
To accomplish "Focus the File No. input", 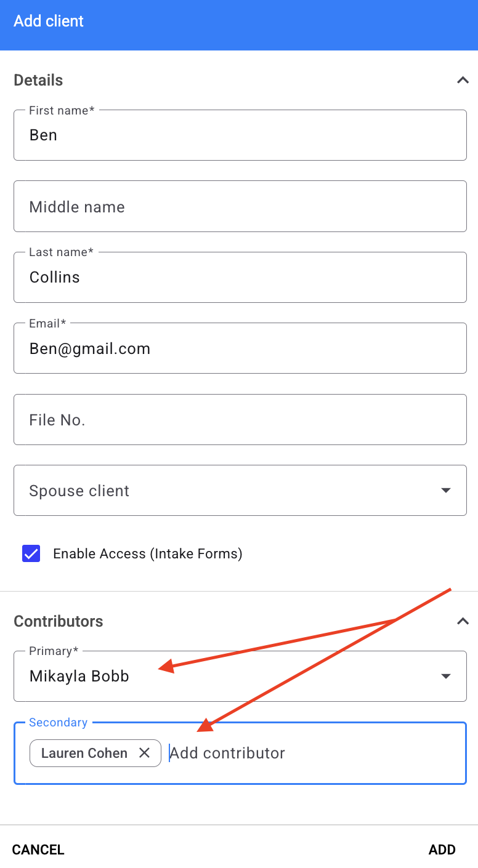I will 240,419.
